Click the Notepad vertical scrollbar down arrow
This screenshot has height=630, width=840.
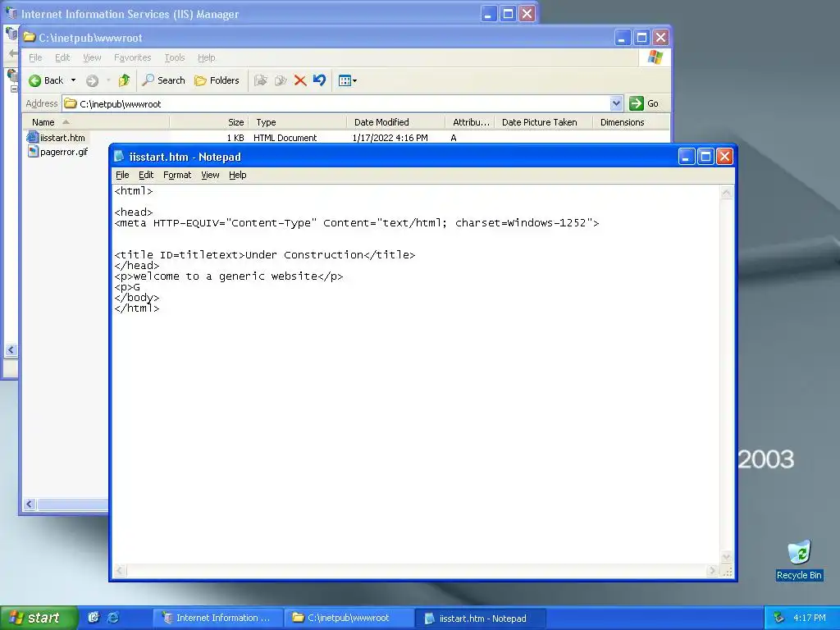(727, 558)
